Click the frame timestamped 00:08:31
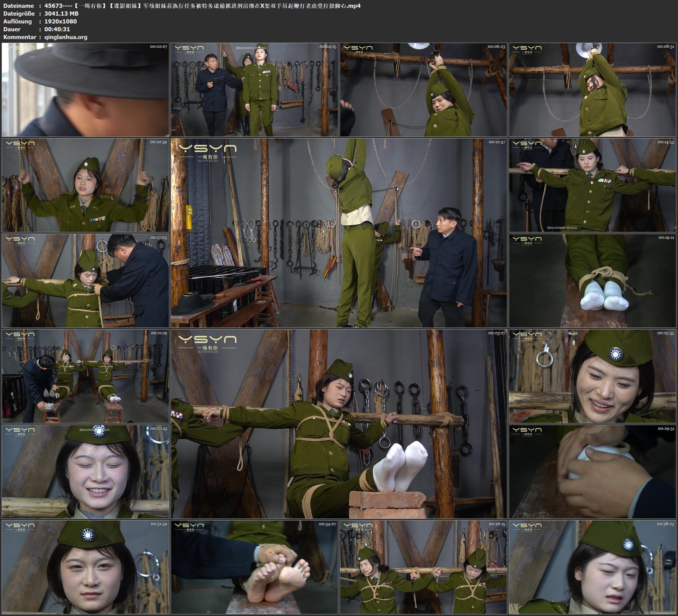The height and width of the screenshot is (616, 678). point(593,89)
